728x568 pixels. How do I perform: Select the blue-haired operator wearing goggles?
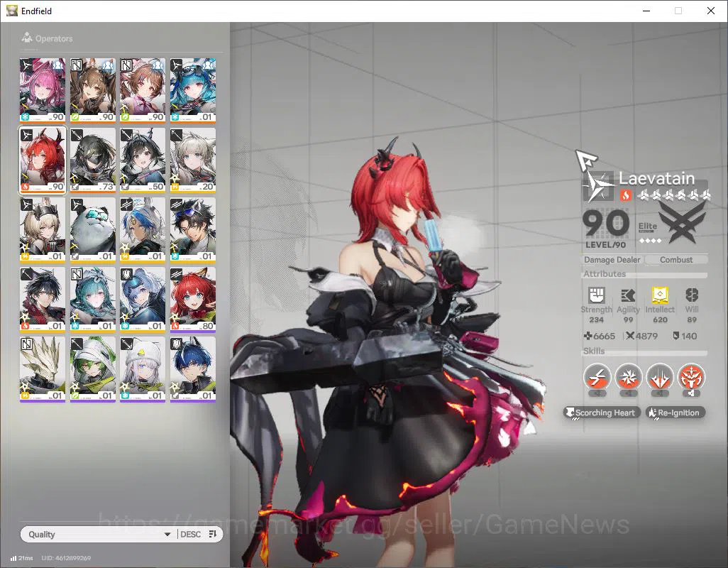(x=193, y=90)
